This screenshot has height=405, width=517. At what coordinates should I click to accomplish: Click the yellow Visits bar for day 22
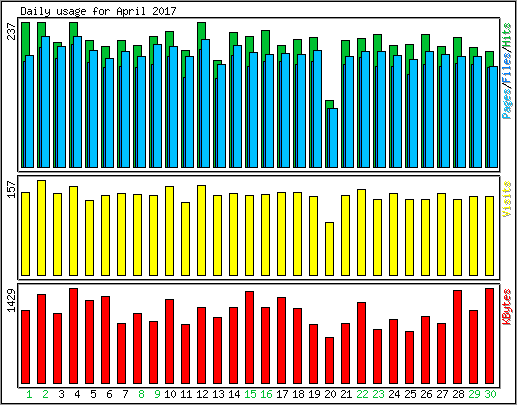point(361,232)
